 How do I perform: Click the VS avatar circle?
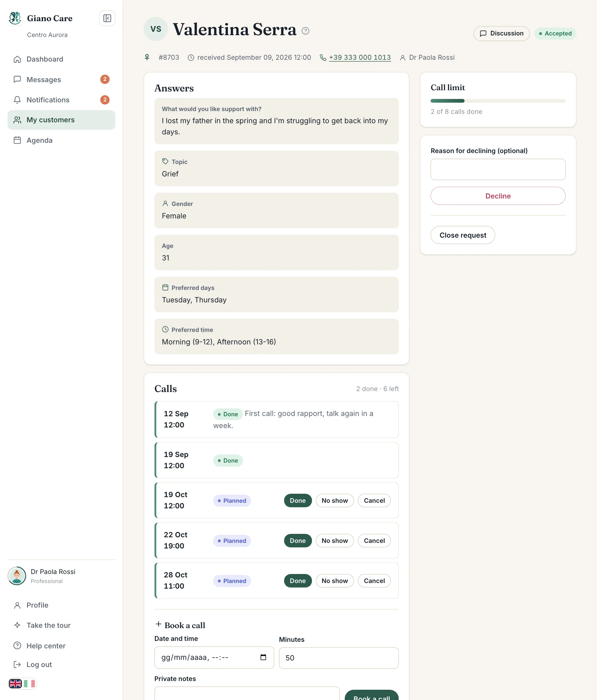point(156,29)
